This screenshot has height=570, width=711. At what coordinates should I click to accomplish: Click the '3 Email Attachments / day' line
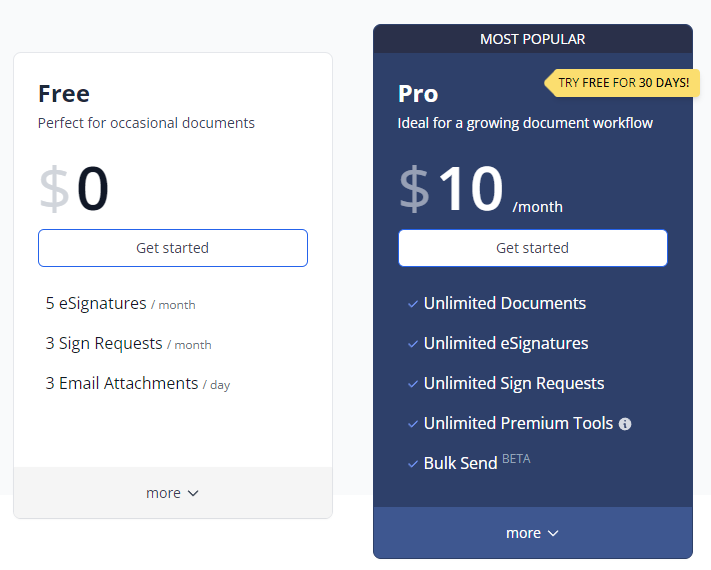138,384
